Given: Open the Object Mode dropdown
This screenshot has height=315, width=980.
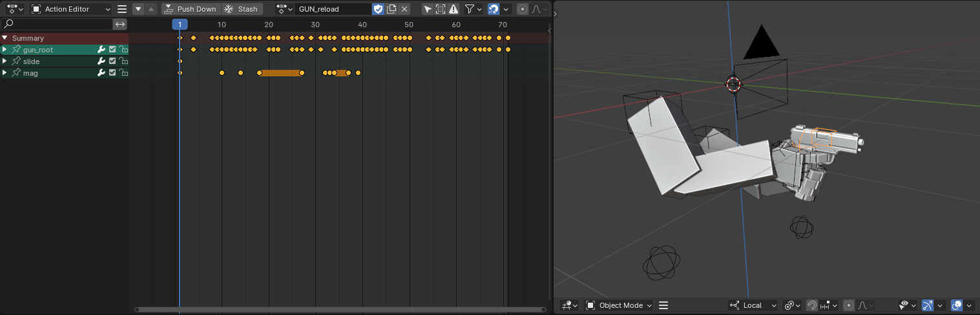Looking at the screenshot, I should [619, 305].
